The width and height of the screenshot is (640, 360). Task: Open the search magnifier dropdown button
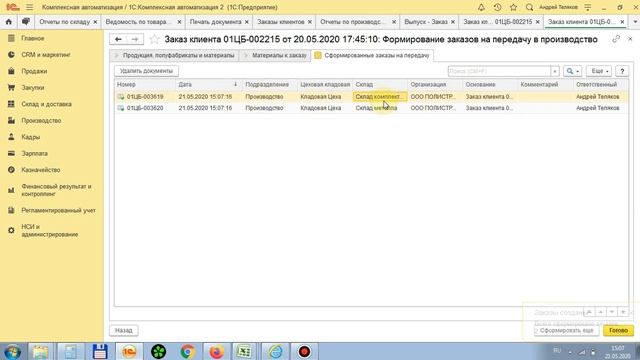[572, 71]
